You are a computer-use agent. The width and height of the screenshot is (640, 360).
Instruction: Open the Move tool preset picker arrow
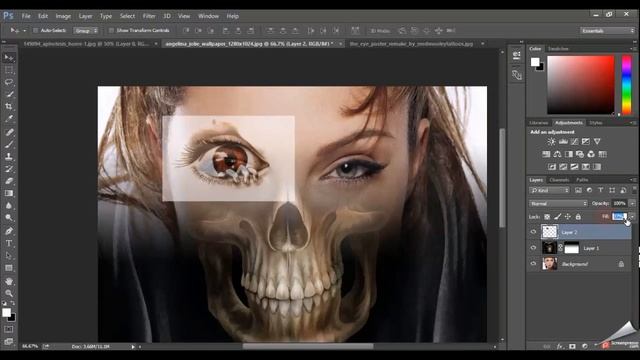tap(24, 31)
